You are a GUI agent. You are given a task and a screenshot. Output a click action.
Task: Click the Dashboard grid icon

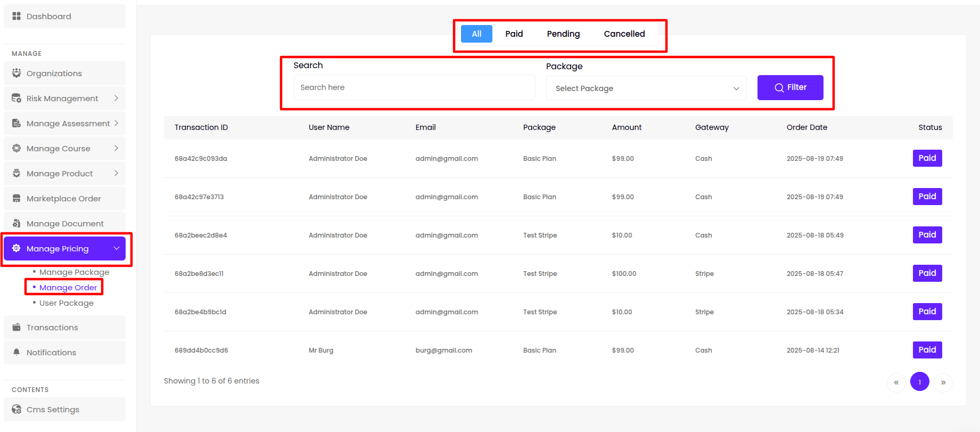tap(17, 17)
